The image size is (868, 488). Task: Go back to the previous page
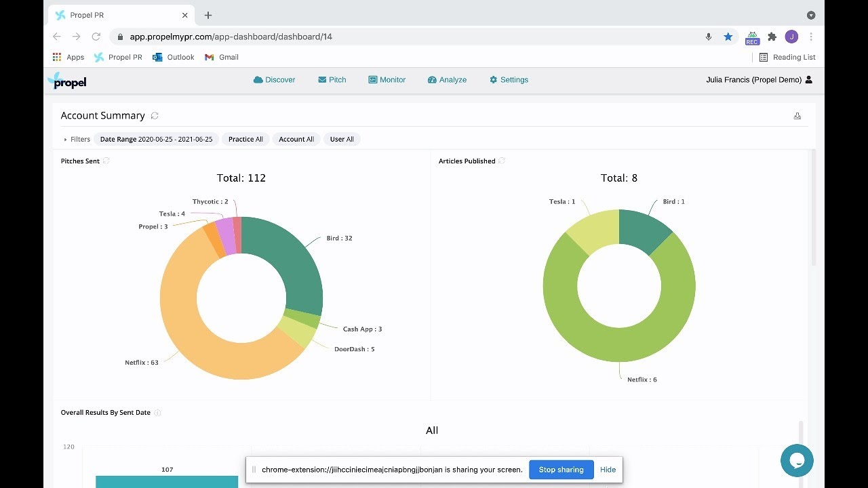57,37
